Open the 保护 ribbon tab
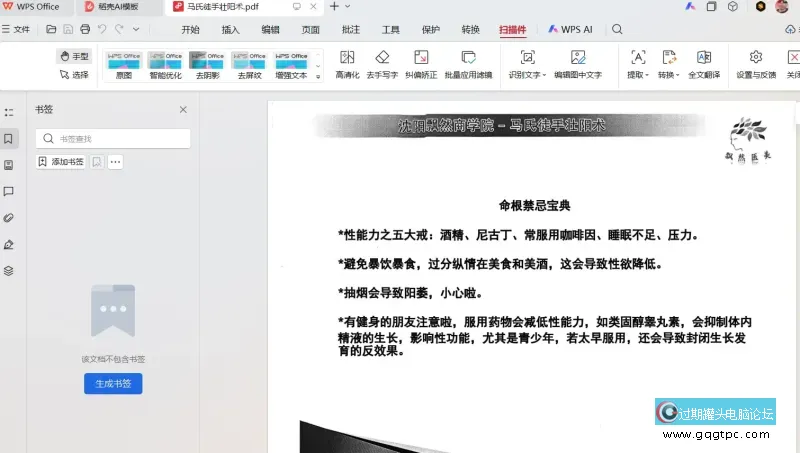 coord(431,30)
